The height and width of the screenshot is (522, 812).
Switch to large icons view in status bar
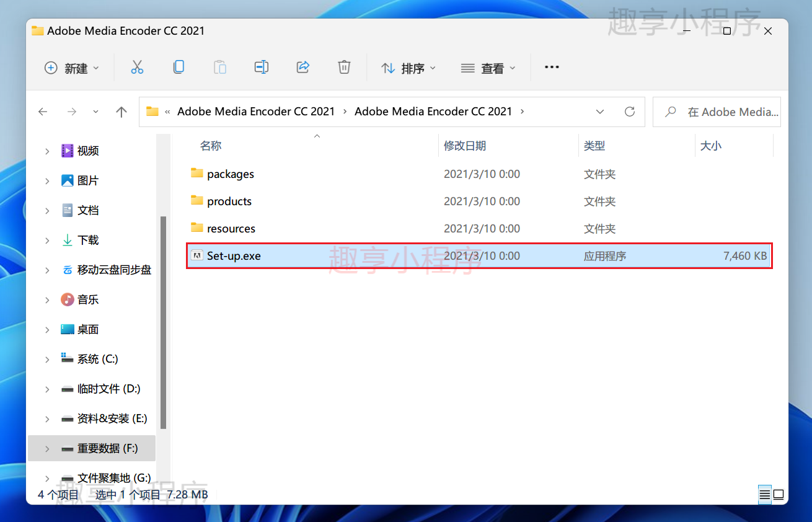click(x=779, y=495)
